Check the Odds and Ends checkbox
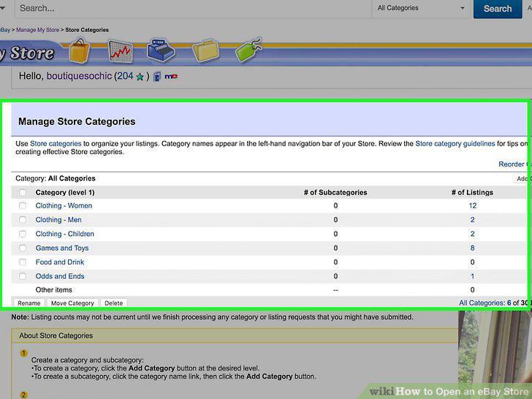532x399 pixels. click(x=23, y=276)
